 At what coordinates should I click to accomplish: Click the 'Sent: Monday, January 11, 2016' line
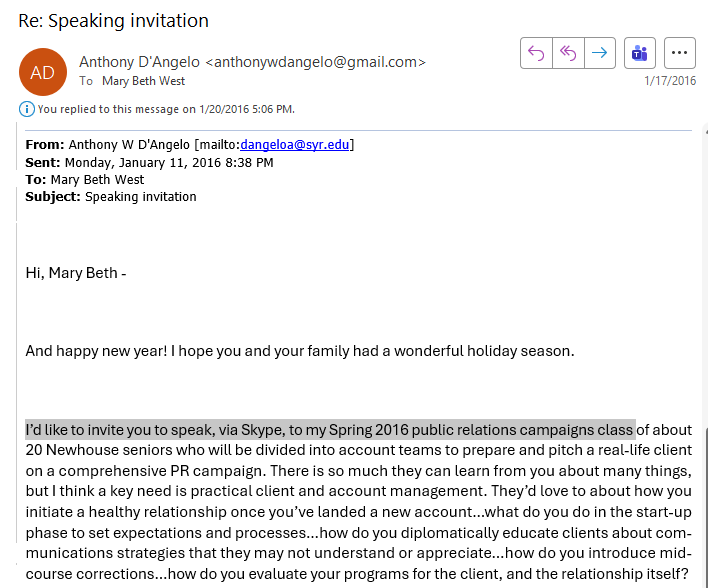point(149,163)
